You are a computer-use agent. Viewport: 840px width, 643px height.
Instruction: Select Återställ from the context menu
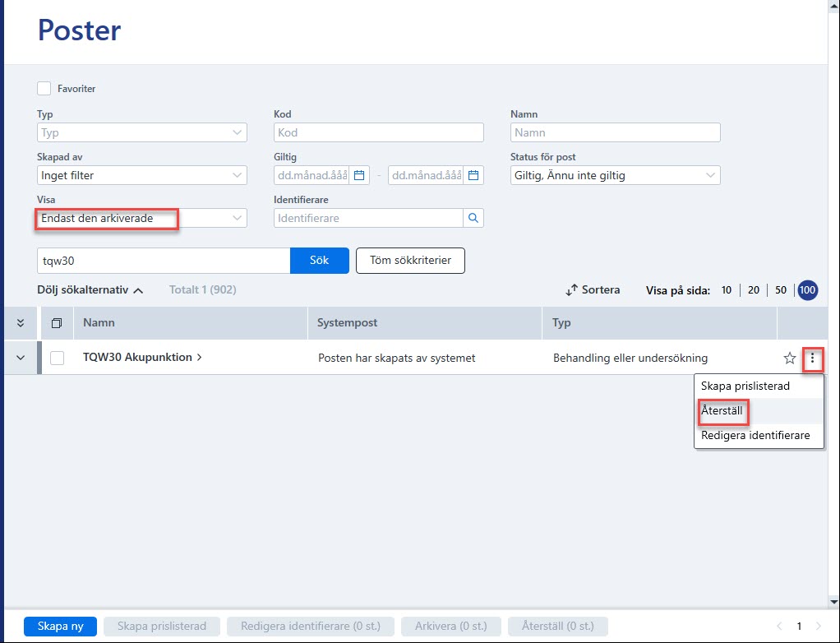[x=722, y=411]
